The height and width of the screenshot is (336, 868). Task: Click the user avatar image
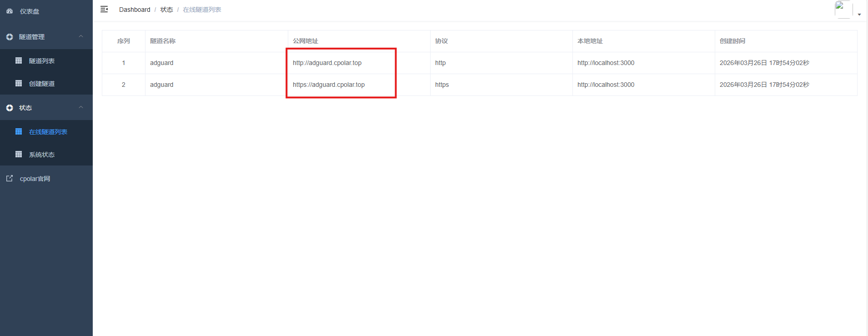click(x=843, y=9)
